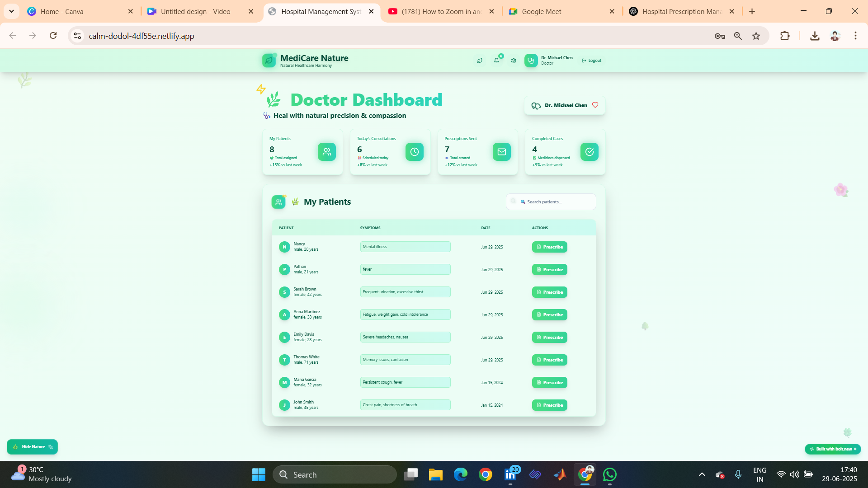
Task: Open the Chrome tab search dropdown arrow
Action: point(11,11)
